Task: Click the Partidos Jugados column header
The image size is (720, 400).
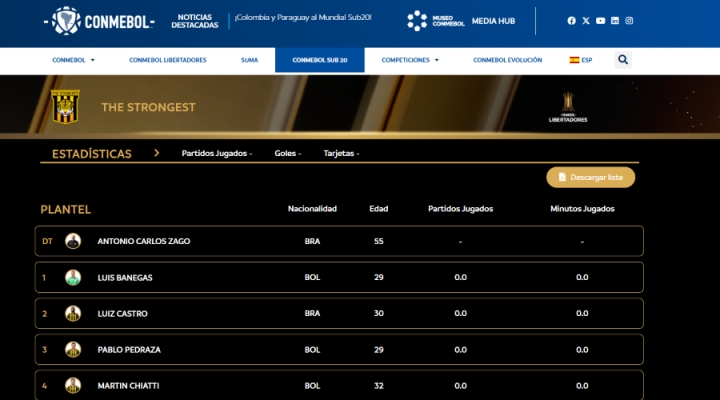Action: [461, 209]
